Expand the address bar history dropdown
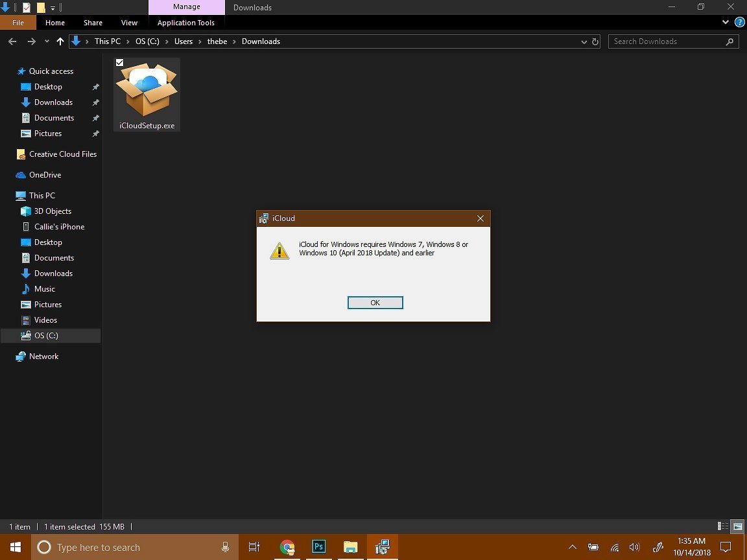 tap(584, 41)
